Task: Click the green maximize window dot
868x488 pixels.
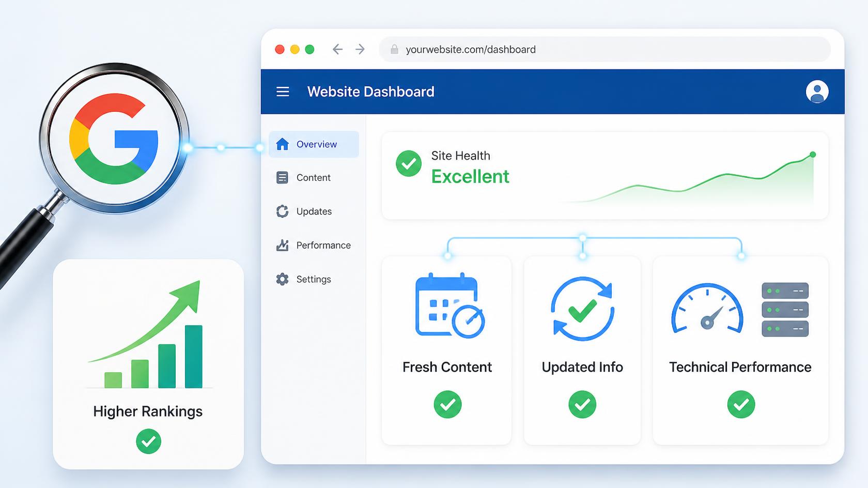Action: pos(309,49)
